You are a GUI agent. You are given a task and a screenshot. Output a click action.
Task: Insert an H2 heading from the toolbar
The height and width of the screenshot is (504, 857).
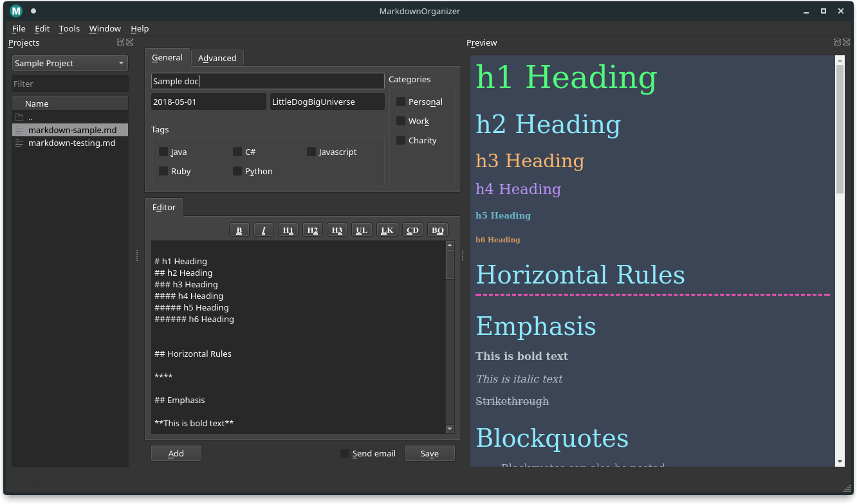pos(312,230)
